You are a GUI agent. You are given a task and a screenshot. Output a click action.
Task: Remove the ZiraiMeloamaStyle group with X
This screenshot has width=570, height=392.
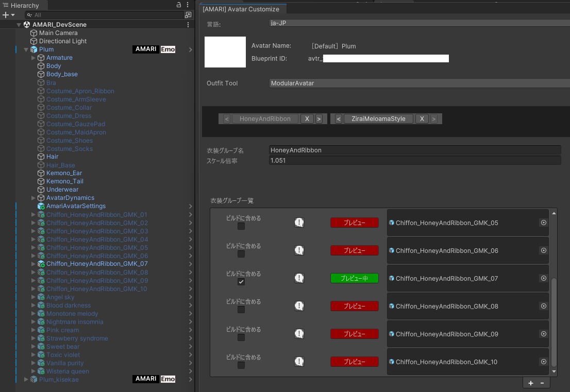422,119
